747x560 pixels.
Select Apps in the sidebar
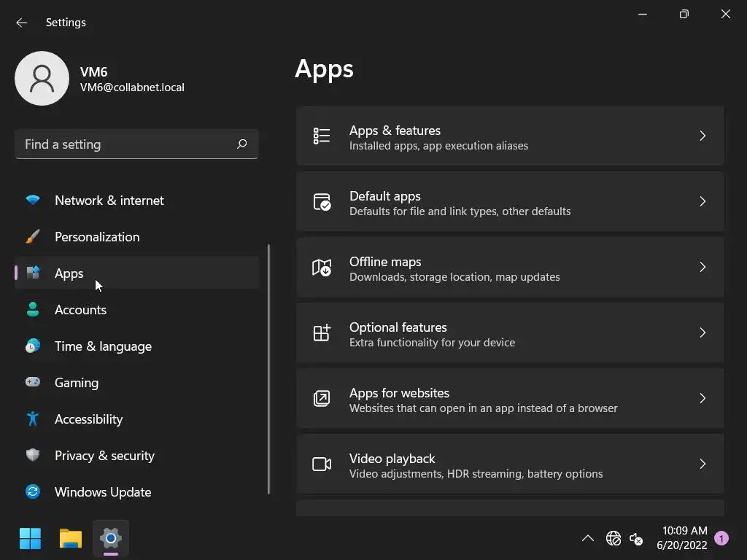tap(136, 273)
